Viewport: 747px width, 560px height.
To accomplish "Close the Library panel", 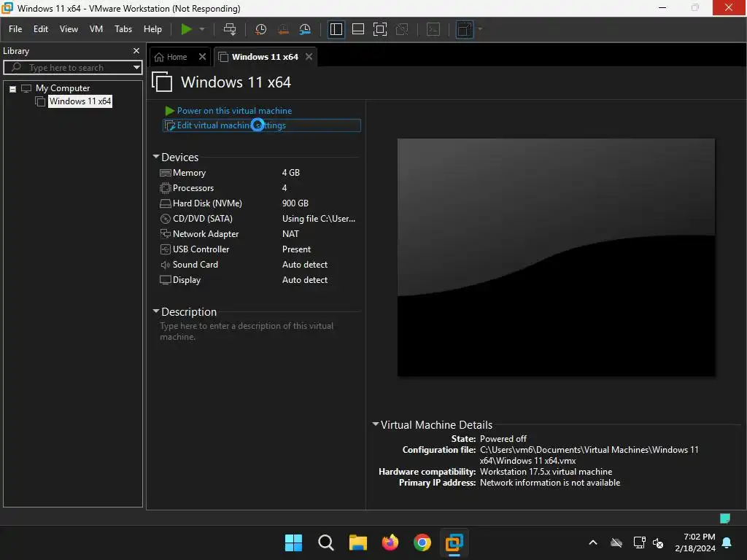I will click(x=136, y=50).
